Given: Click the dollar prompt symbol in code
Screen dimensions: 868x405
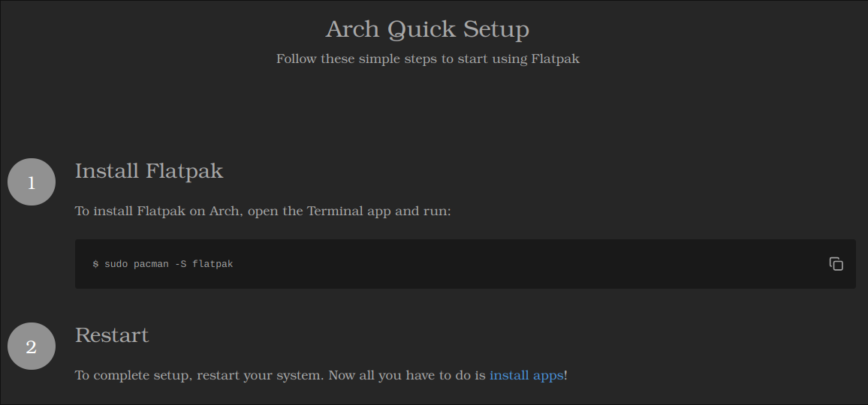Looking at the screenshot, I should [95, 264].
